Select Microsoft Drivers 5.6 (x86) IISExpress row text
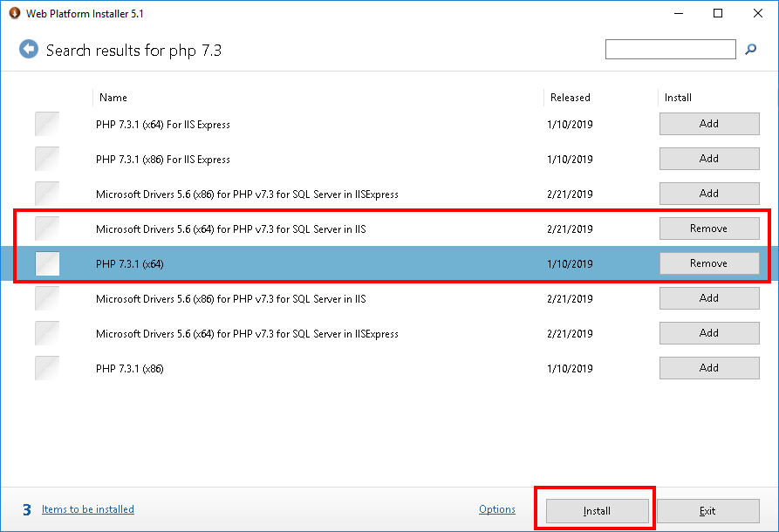This screenshot has height=532, width=779. click(x=247, y=194)
